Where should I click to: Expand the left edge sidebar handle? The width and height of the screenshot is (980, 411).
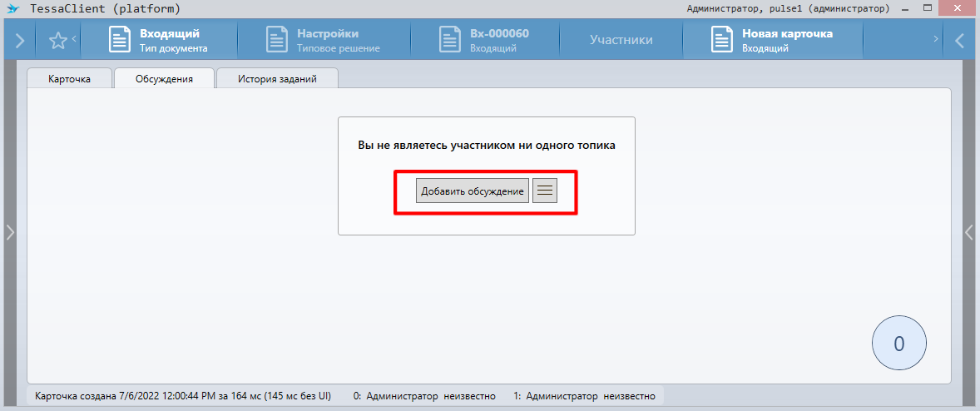click(x=10, y=233)
